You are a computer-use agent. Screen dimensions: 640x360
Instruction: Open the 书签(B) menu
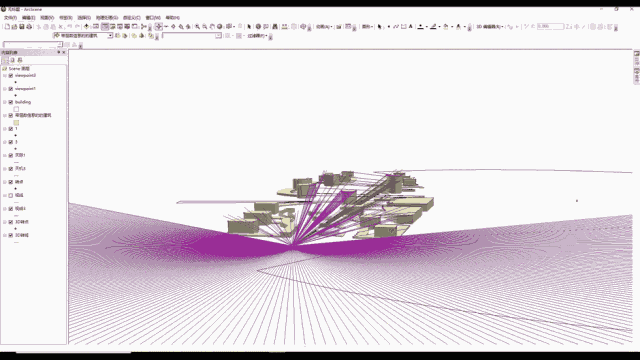[66, 18]
